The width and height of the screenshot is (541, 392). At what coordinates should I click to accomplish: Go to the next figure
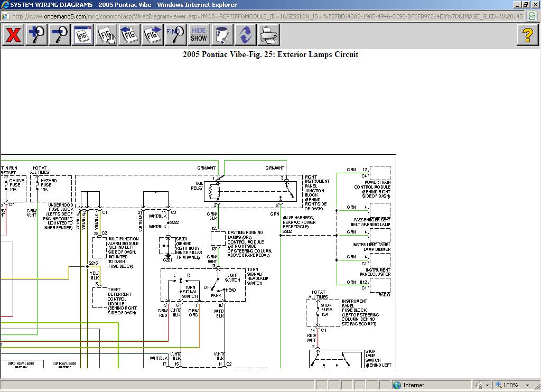[x=152, y=35]
